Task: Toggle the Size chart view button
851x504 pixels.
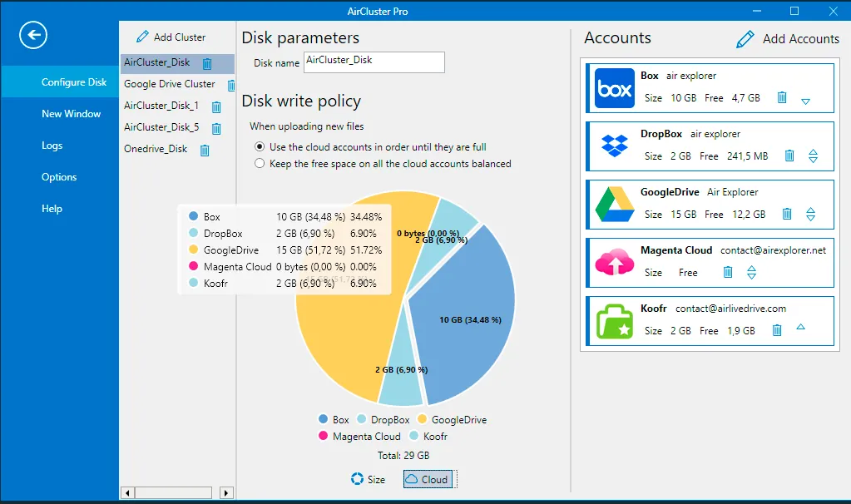Action: (368, 479)
